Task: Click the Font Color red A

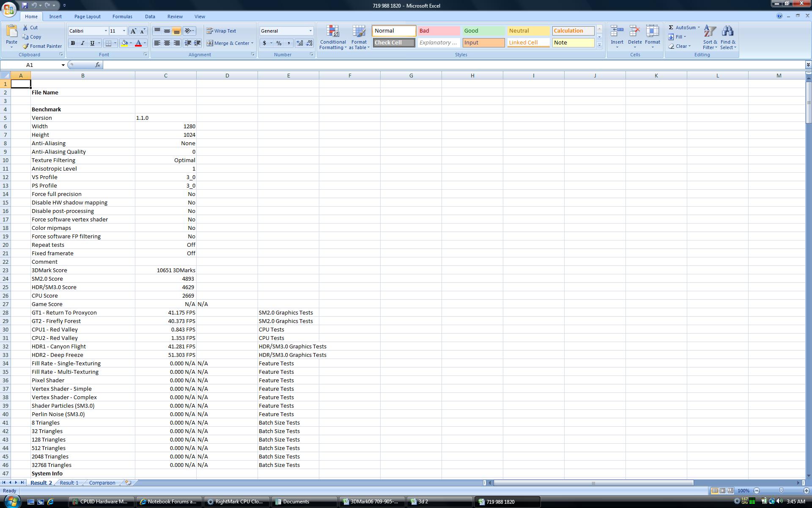Action: click(x=138, y=43)
